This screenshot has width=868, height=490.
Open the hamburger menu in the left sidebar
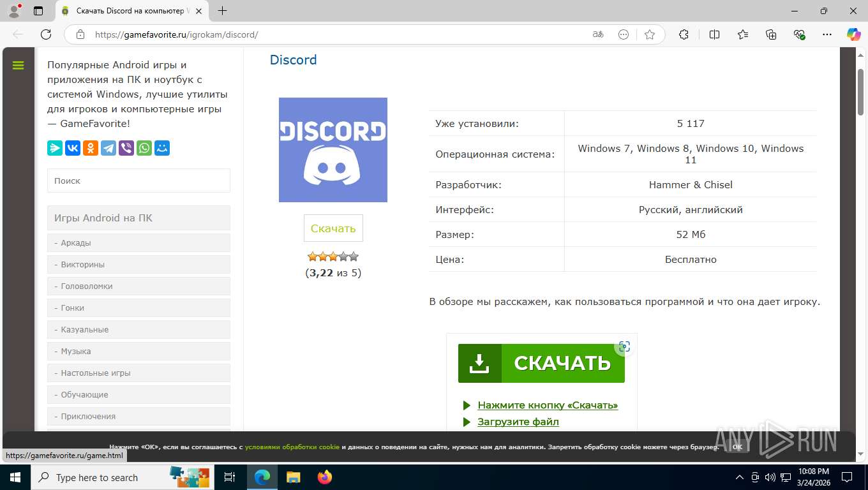click(18, 65)
